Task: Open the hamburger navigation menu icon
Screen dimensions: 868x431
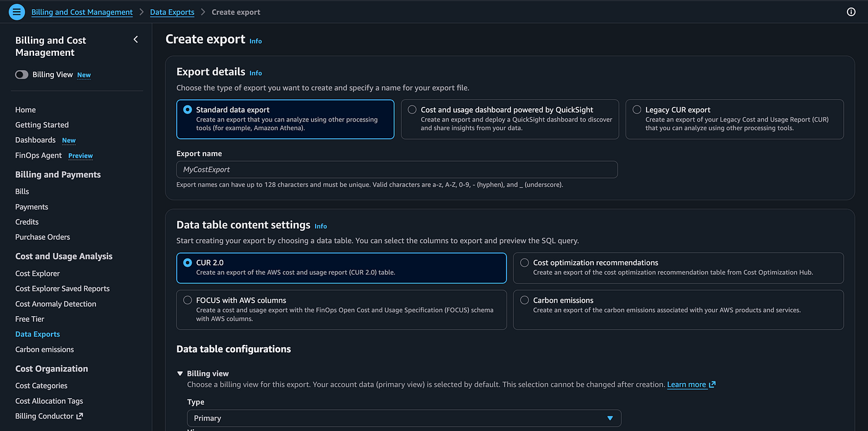Action: 17,12
